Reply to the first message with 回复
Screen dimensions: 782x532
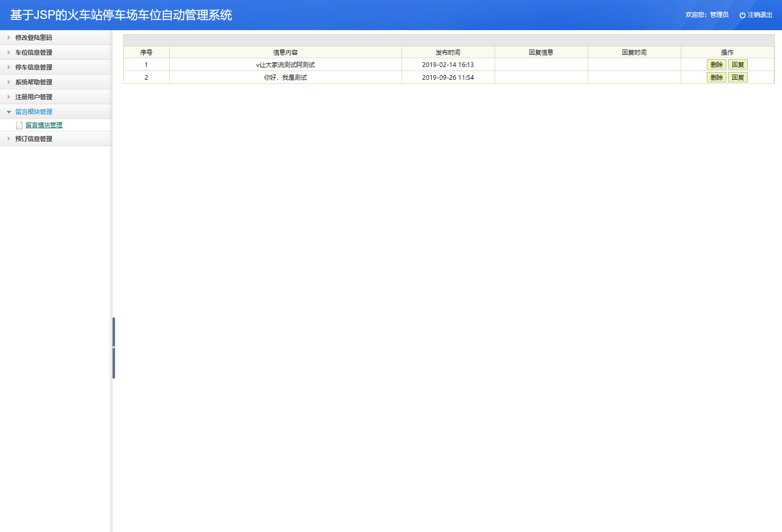click(738, 64)
